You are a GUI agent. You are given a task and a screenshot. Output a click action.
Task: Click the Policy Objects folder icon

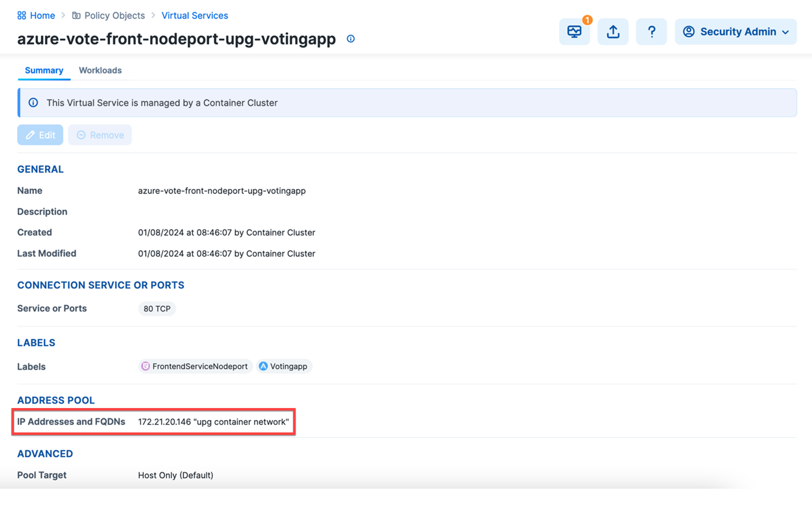(77, 15)
